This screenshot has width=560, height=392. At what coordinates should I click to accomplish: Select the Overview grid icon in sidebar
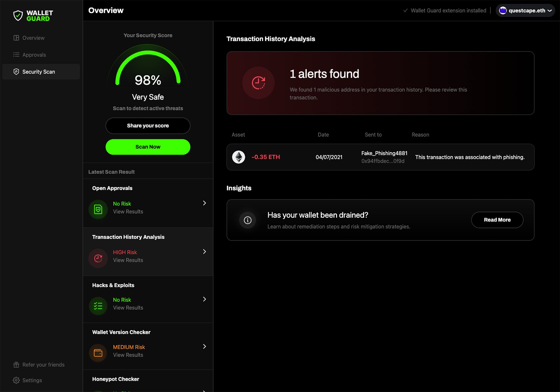click(x=16, y=38)
